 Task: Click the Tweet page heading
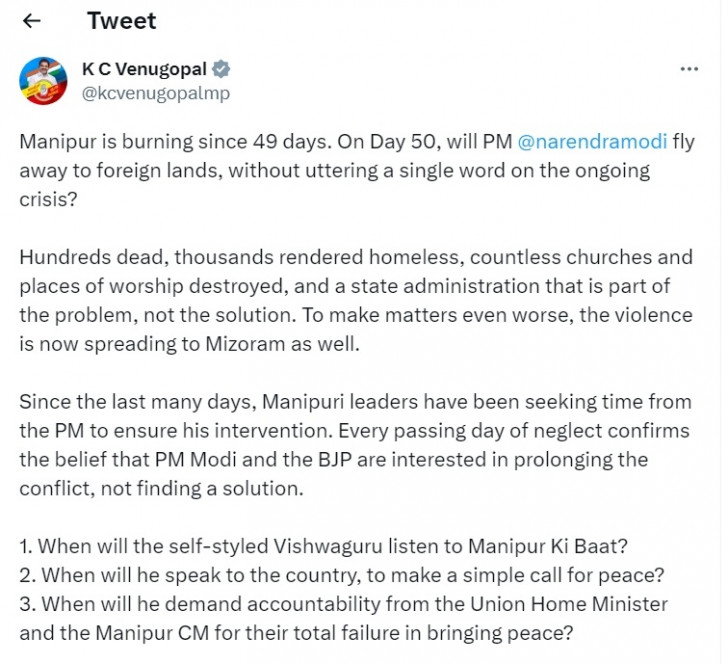click(121, 20)
